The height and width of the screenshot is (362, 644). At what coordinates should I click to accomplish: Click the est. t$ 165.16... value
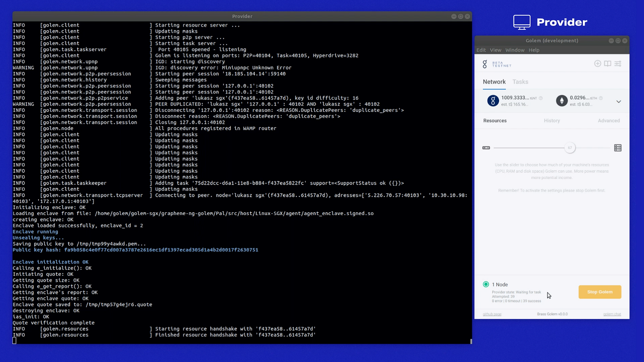click(514, 105)
